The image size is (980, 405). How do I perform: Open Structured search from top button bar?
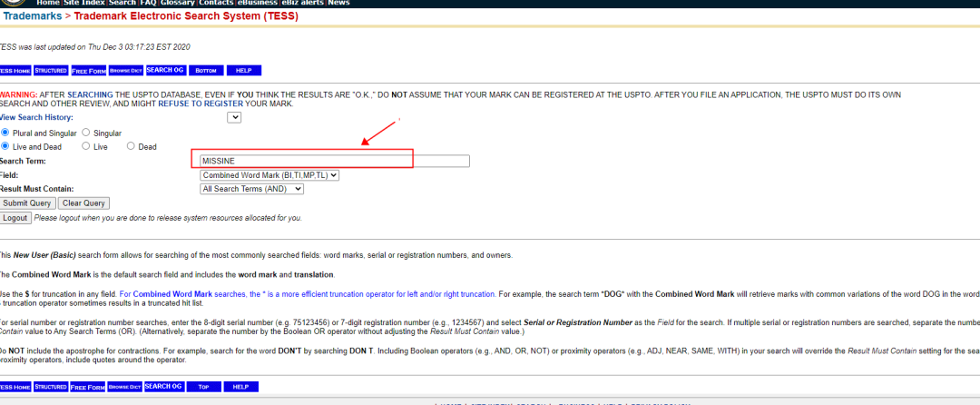click(51, 71)
